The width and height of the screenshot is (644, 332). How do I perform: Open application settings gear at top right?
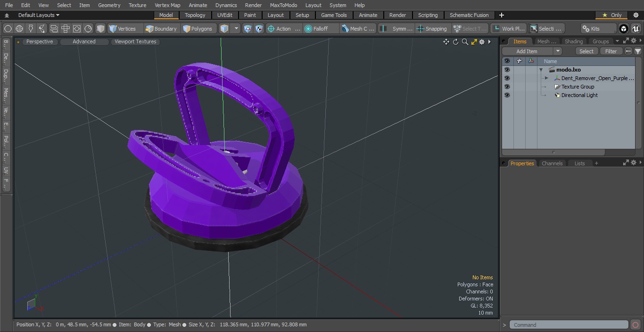636,15
